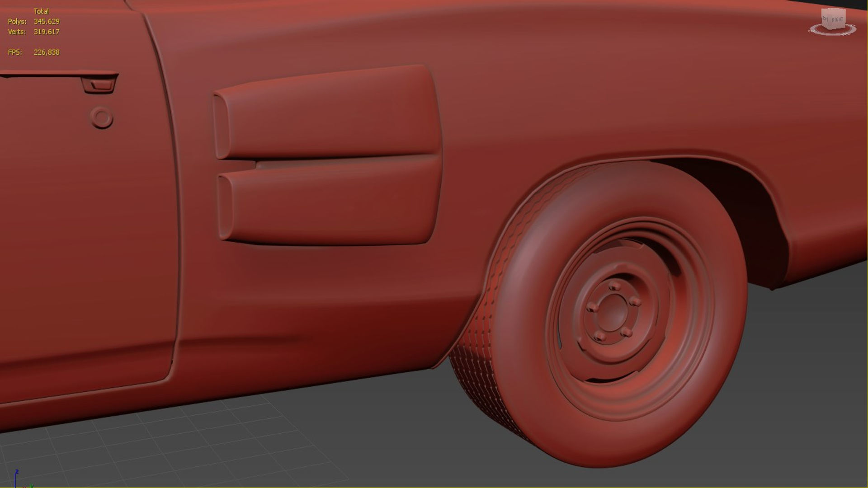Select the red X axis of the world tripod
The height and width of the screenshot is (488, 868).
25,487
